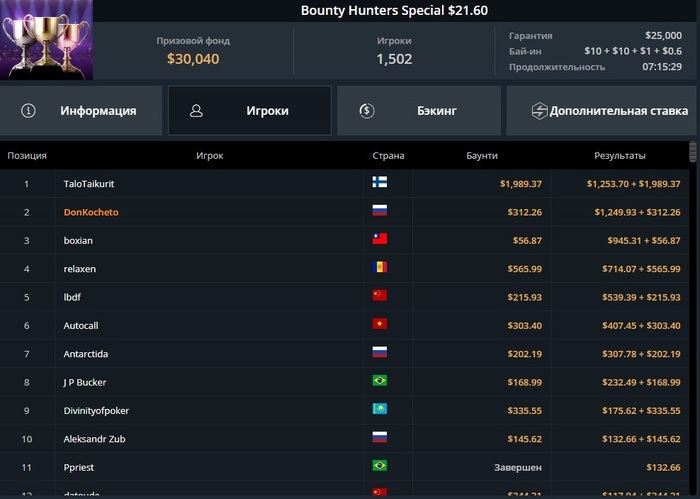The image size is (700, 499).
Task: Sort by the Результаты column header
Action: 620,156
